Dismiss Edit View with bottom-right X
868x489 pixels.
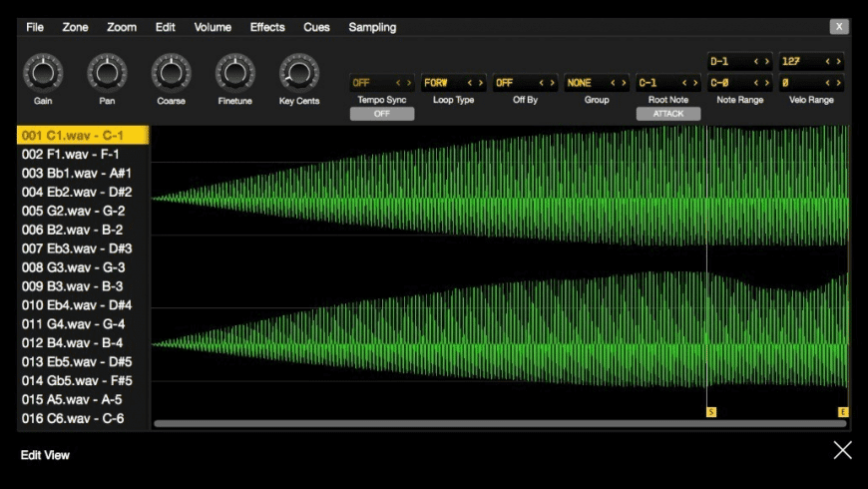click(843, 450)
